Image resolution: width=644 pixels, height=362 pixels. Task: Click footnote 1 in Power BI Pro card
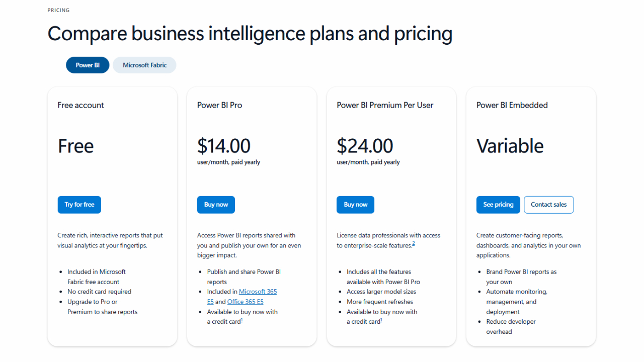pyautogui.click(x=242, y=320)
